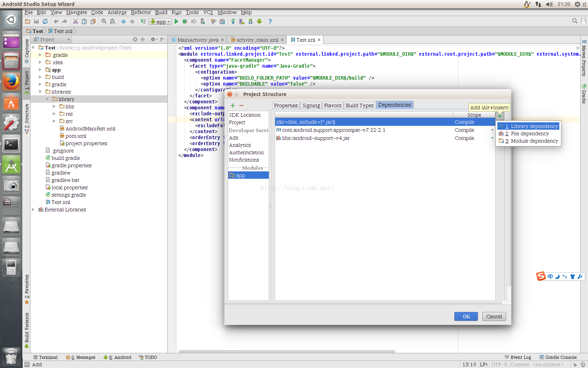Click OK in Project Structure dialog
The height and width of the screenshot is (368, 588).
coord(466,316)
